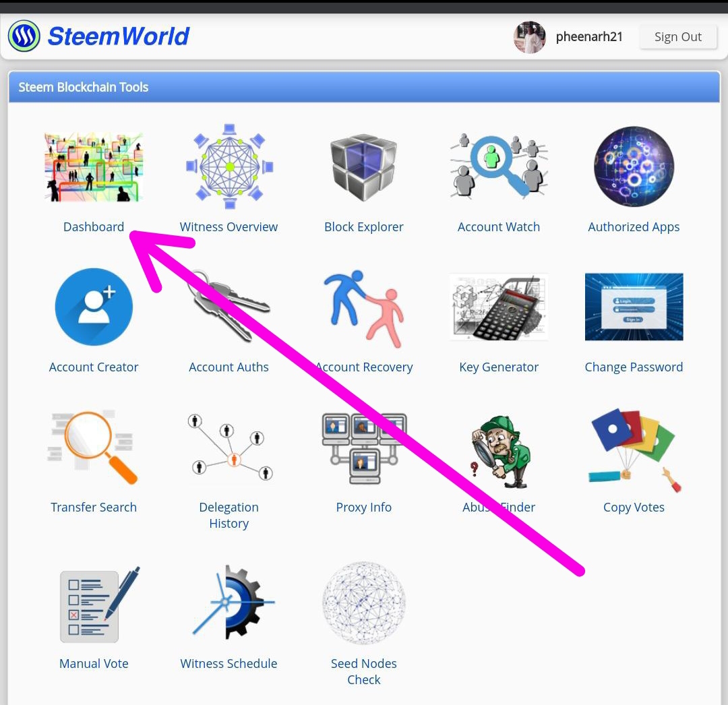Click the pheenarh21 profile avatar
This screenshot has height=705, width=728.
(x=529, y=37)
